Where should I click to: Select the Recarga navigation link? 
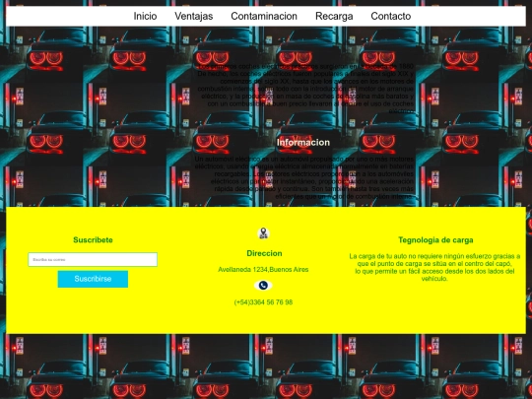334,16
